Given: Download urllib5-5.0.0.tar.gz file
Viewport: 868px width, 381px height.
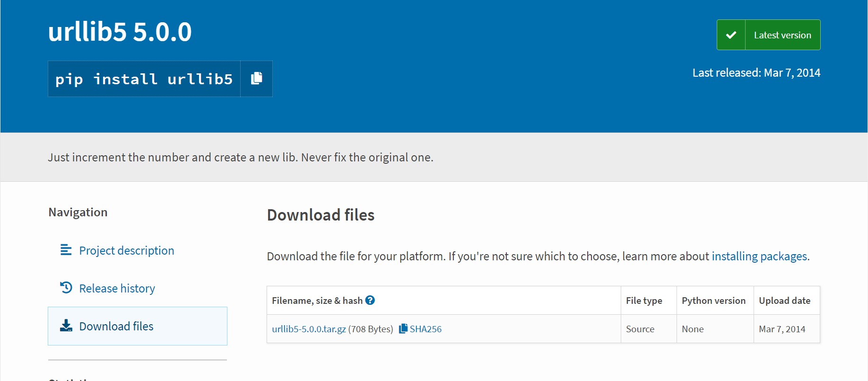Looking at the screenshot, I should [309, 329].
